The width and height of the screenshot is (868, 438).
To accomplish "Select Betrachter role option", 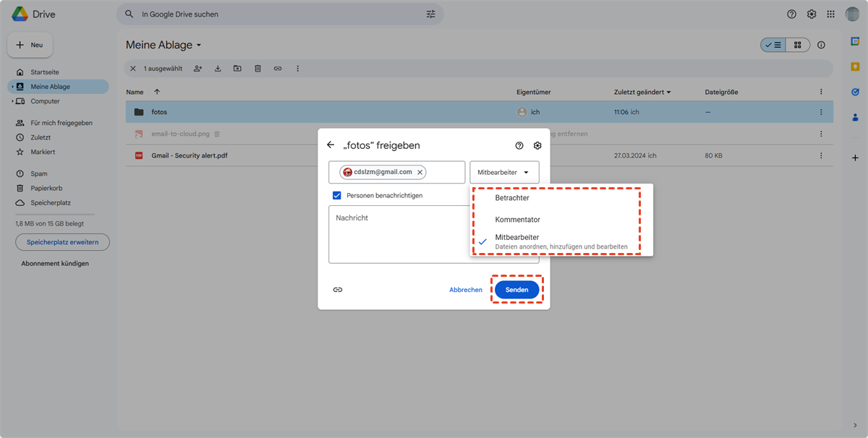I will point(512,198).
